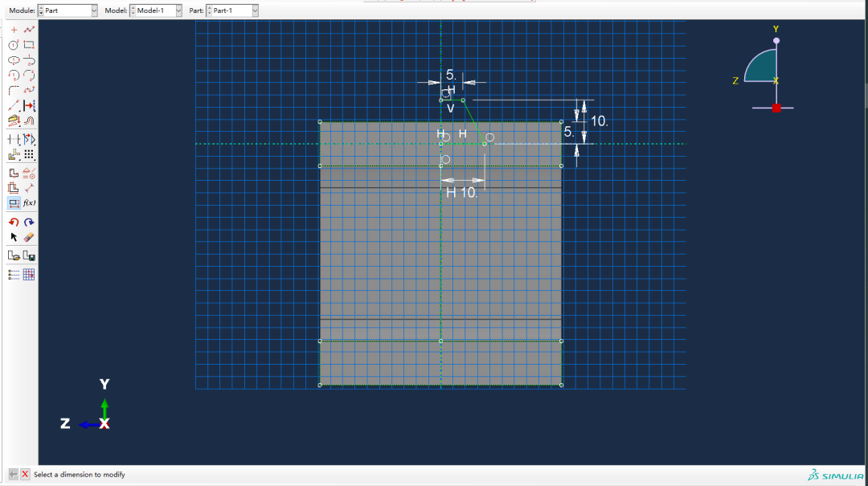Image resolution: width=868 pixels, height=486 pixels.
Task: Select the Project Edges tool
Action: [14, 120]
